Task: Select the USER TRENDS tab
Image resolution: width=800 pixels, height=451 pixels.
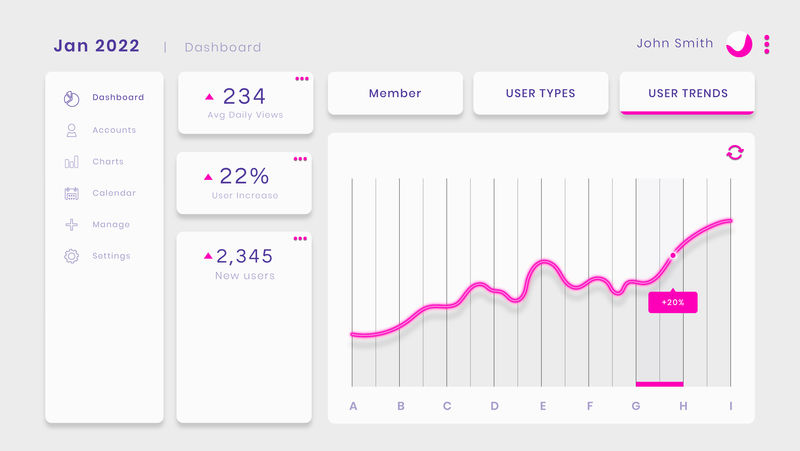Action: tap(687, 94)
